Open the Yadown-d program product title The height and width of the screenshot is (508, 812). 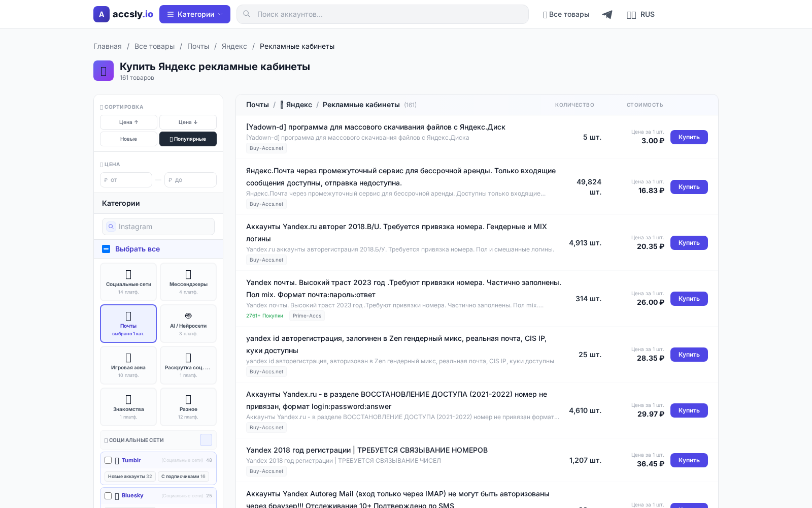pos(376,127)
